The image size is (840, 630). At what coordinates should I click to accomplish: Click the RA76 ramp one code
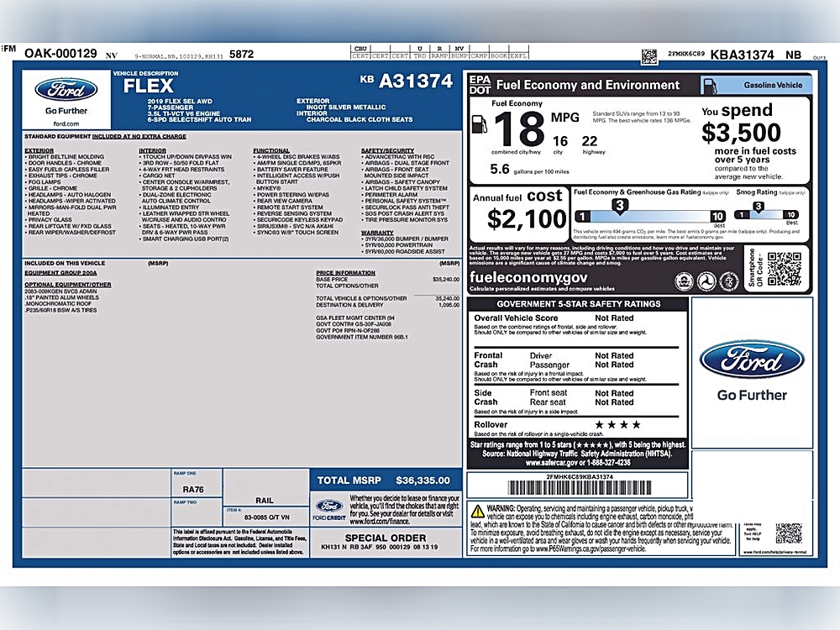click(x=193, y=490)
